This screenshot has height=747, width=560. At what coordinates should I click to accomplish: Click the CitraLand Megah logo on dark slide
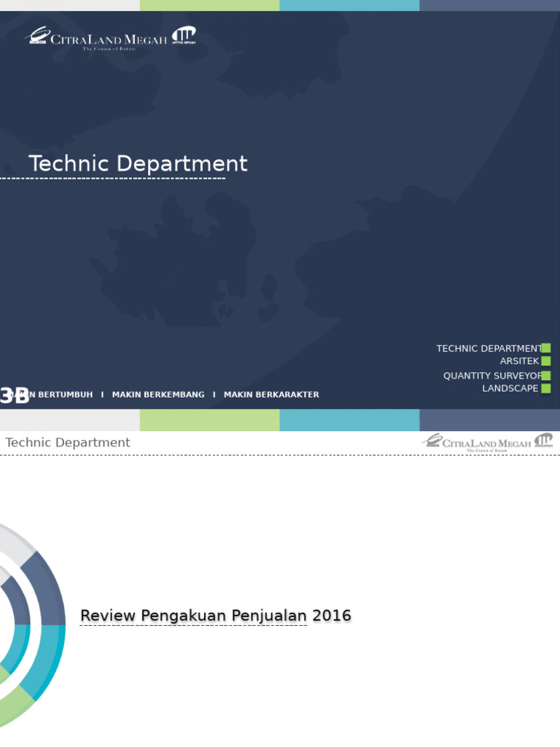(x=96, y=39)
